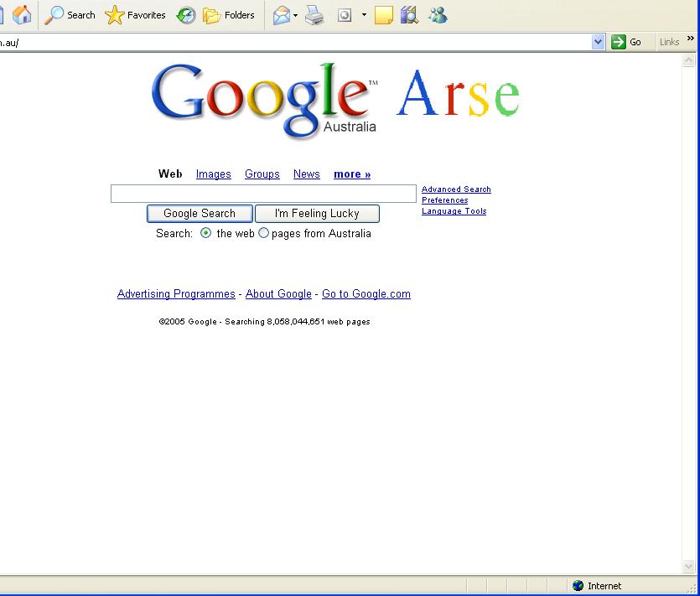The width and height of the screenshot is (700, 596).
Task: Expand the address bar dropdown
Action: point(598,42)
